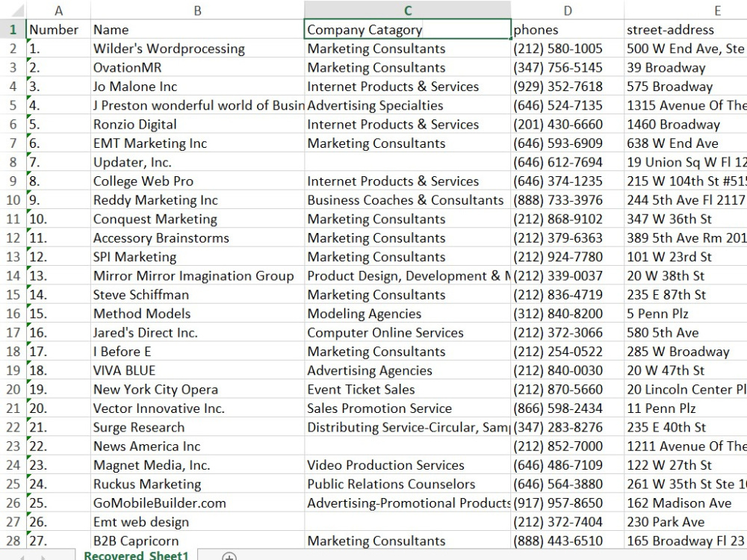Viewport: 747px width, 560px height.
Task: Select the 'Modeling Agencies' category cell
Action: [407, 314]
